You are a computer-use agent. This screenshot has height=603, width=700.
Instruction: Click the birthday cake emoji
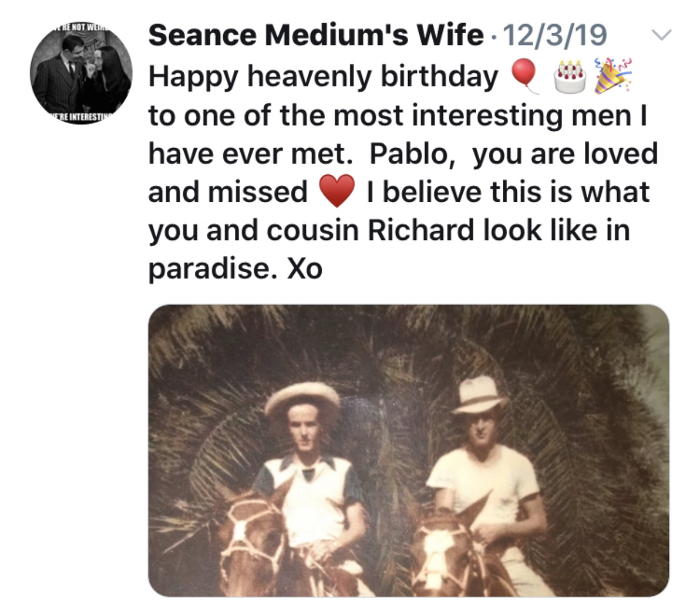click(569, 76)
